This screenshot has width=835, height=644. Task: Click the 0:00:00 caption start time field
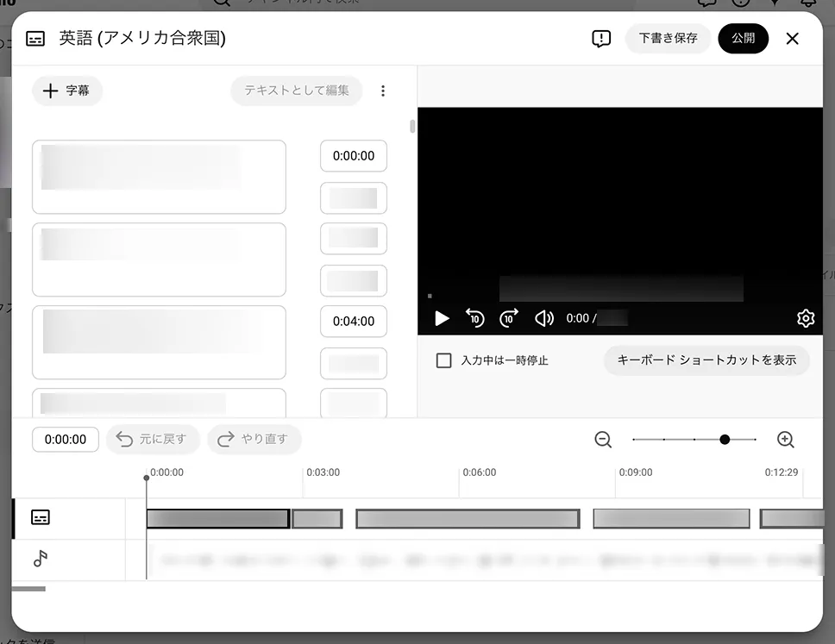[x=354, y=156]
